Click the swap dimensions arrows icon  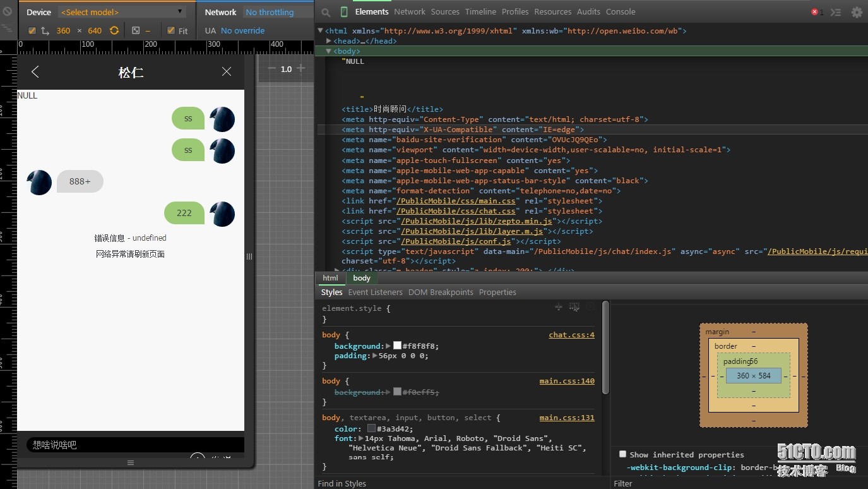(45, 30)
